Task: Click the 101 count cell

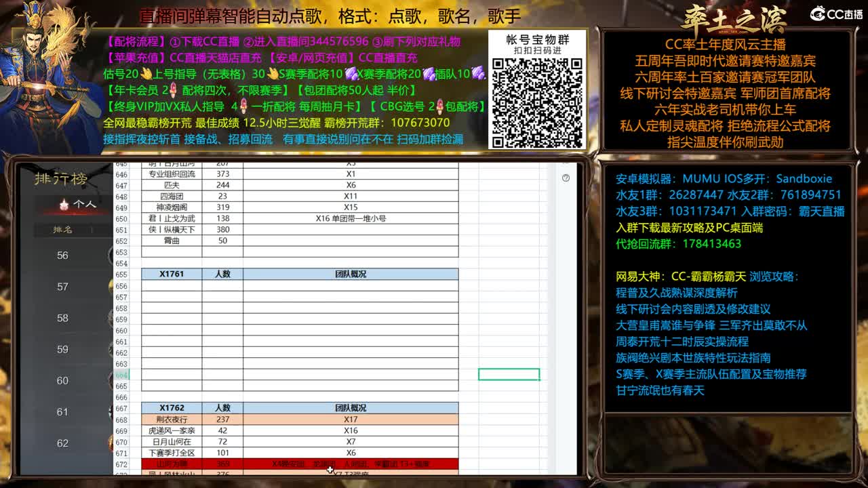Action: pos(222,453)
